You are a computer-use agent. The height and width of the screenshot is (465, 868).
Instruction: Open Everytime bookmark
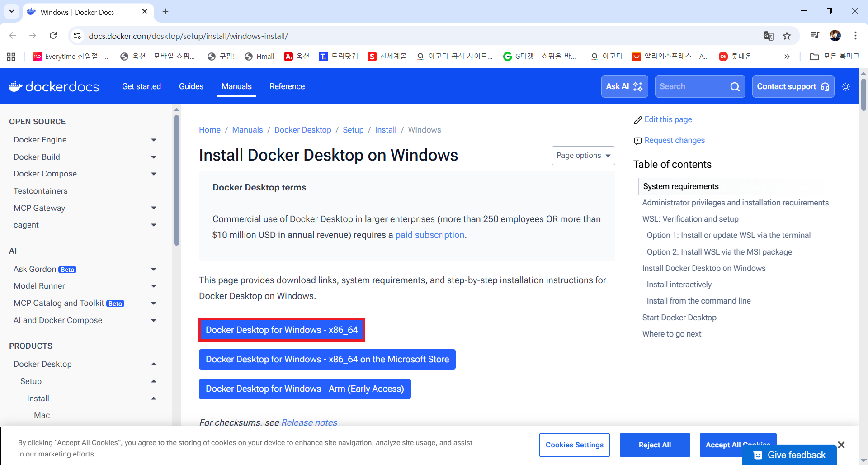[x=71, y=57]
